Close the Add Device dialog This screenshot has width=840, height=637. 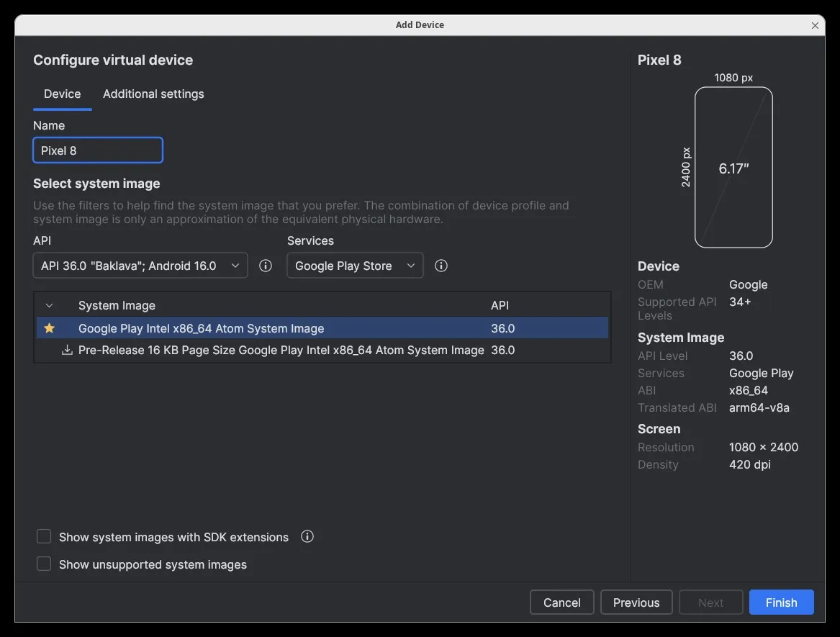[815, 25]
